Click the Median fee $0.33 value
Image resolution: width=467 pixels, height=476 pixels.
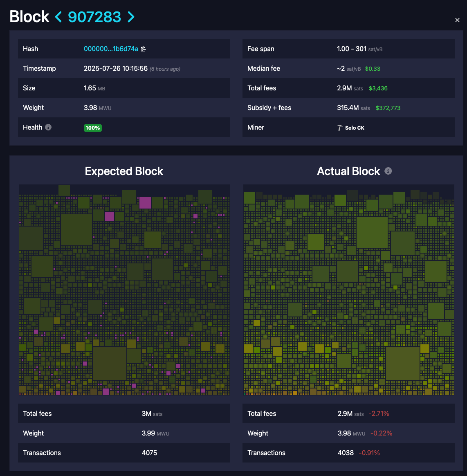point(373,69)
